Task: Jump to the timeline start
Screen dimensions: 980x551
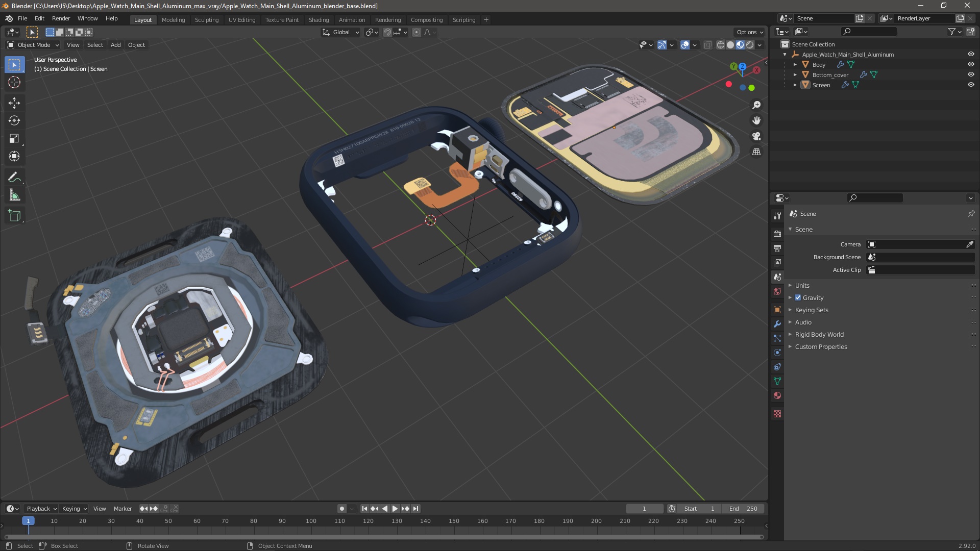Action: coord(364,509)
